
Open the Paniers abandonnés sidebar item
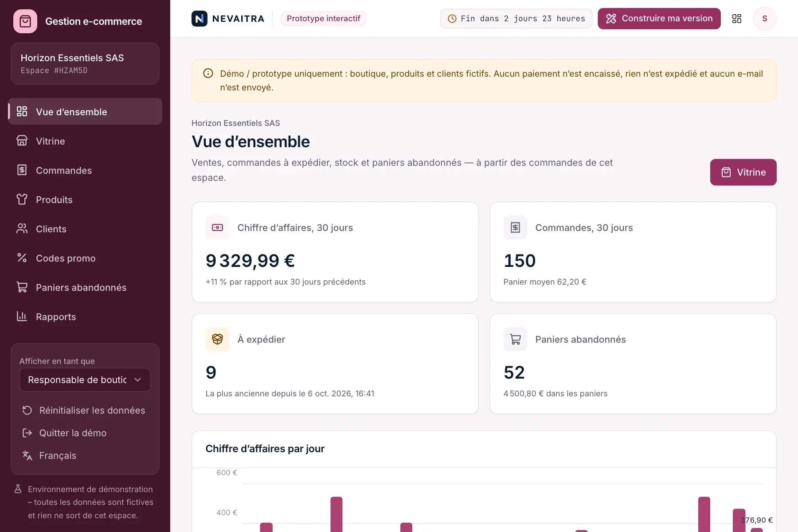tap(85, 287)
